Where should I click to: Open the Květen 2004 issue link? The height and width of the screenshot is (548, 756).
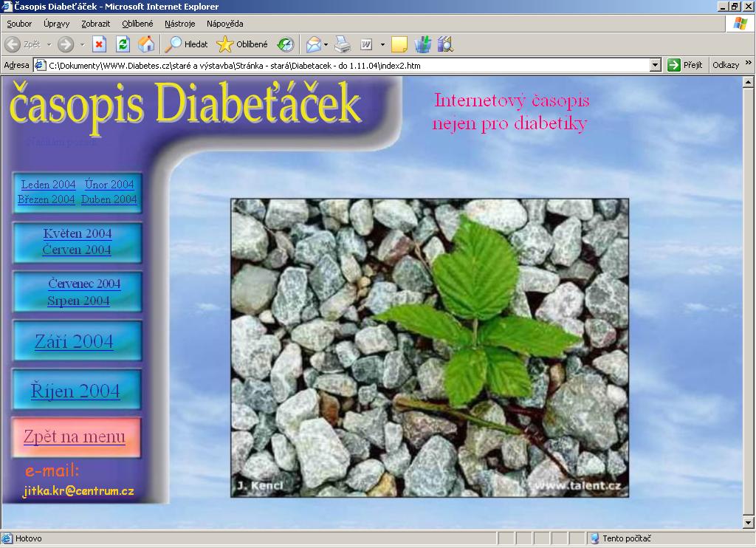(77, 233)
